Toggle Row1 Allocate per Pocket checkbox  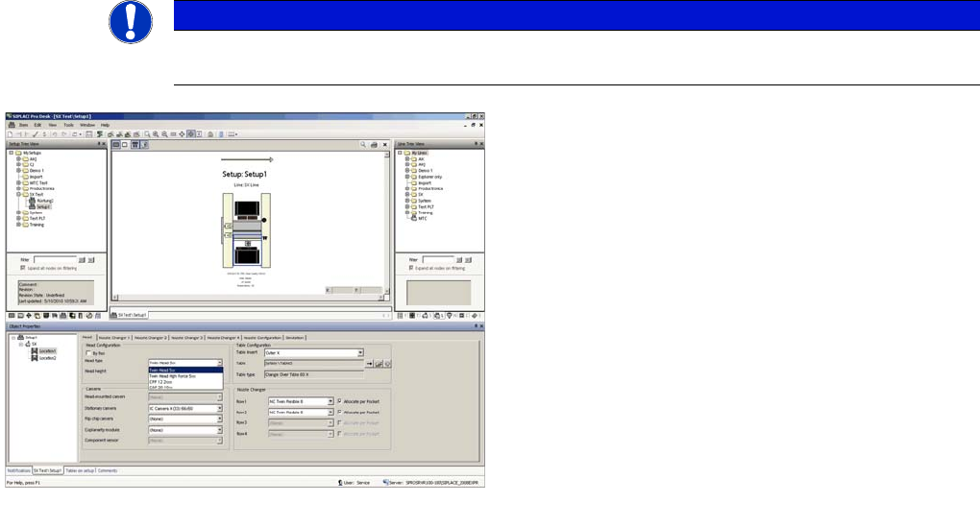pos(339,400)
